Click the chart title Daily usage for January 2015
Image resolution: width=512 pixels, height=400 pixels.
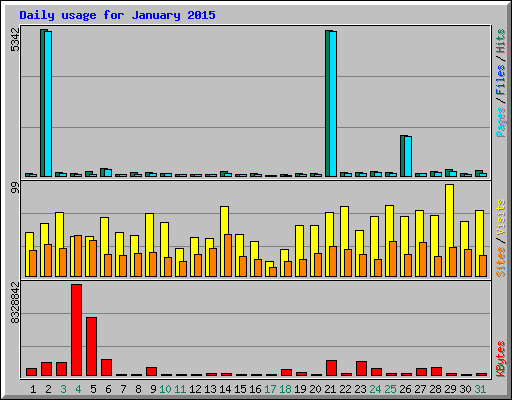point(117,15)
